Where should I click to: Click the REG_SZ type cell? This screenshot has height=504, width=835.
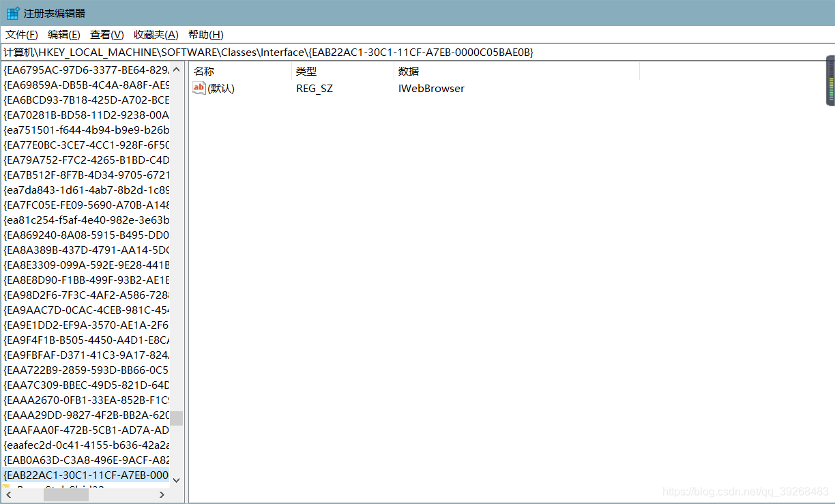[x=314, y=89]
